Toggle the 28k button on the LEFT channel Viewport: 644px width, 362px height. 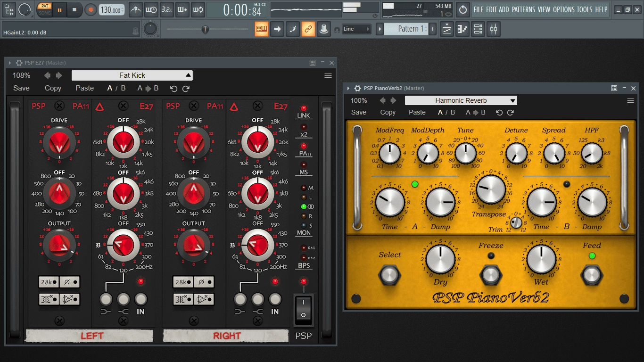[48, 282]
